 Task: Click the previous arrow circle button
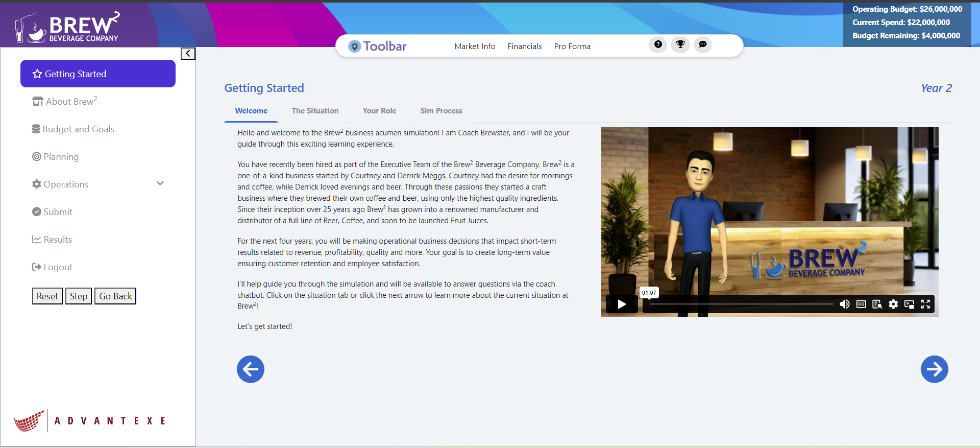[x=251, y=369]
